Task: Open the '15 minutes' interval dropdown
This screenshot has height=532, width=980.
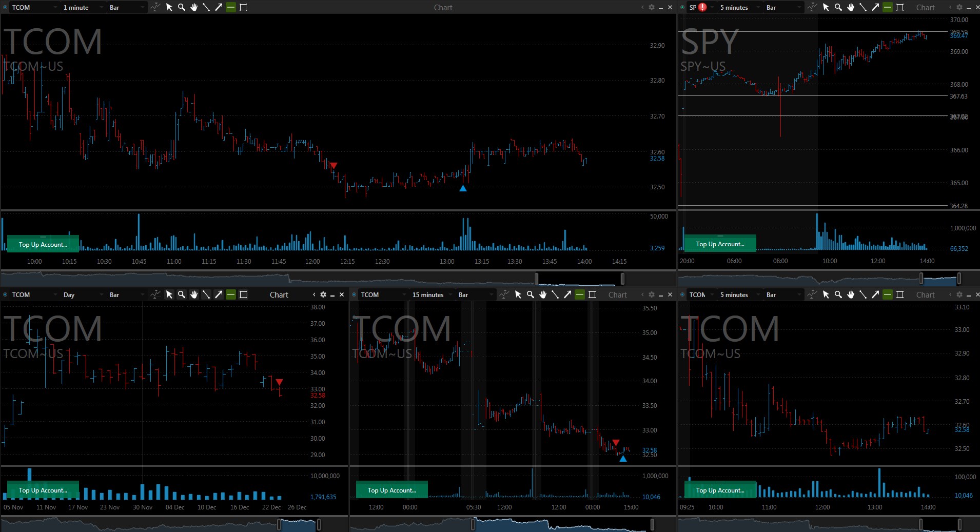Action: (x=432, y=294)
